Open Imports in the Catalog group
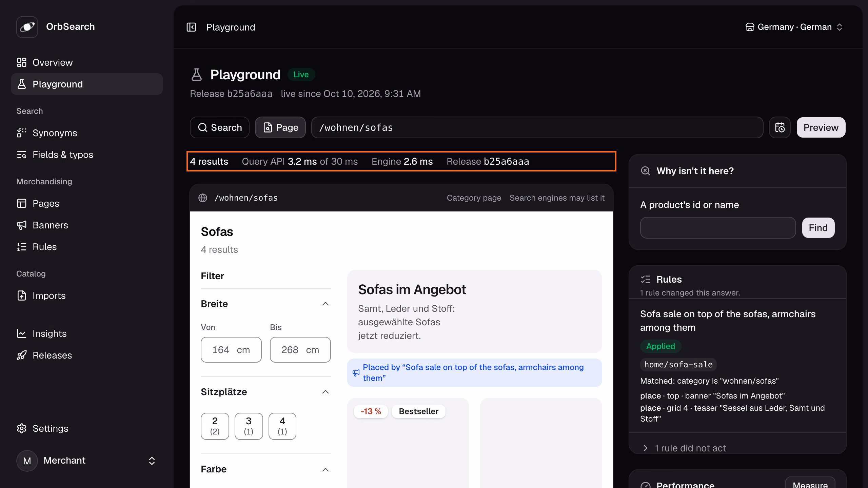Image resolution: width=868 pixels, height=488 pixels. (x=87, y=296)
